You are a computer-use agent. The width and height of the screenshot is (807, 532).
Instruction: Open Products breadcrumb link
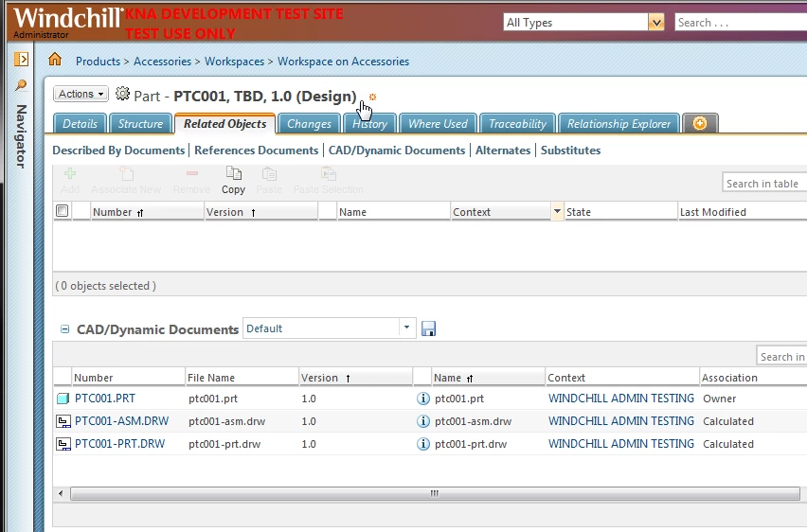point(98,62)
